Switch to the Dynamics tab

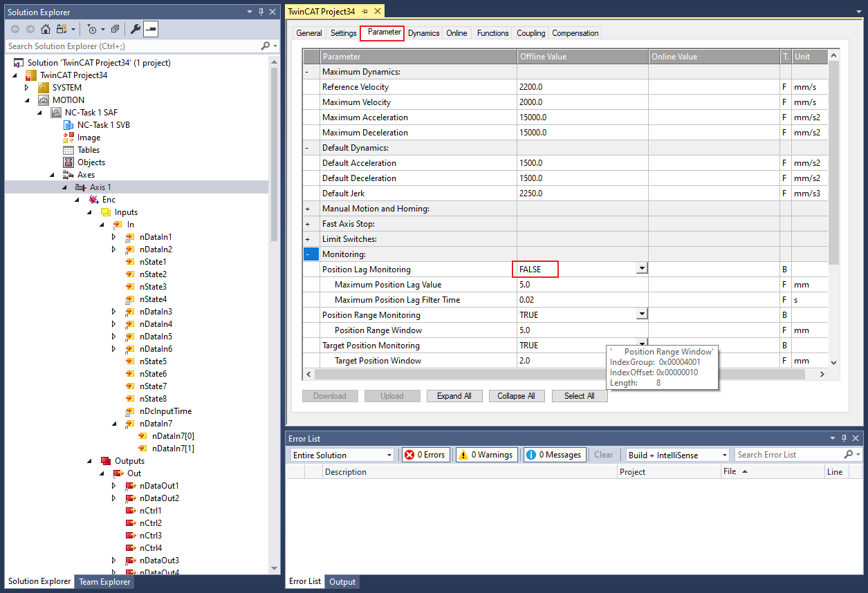pyautogui.click(x=423, y=33)
